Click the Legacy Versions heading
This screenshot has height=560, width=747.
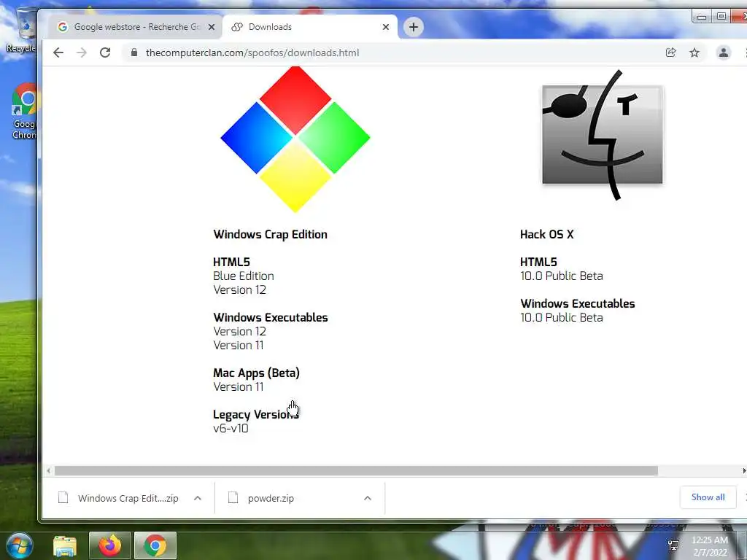pyautogui.click(x=256, y=415)
